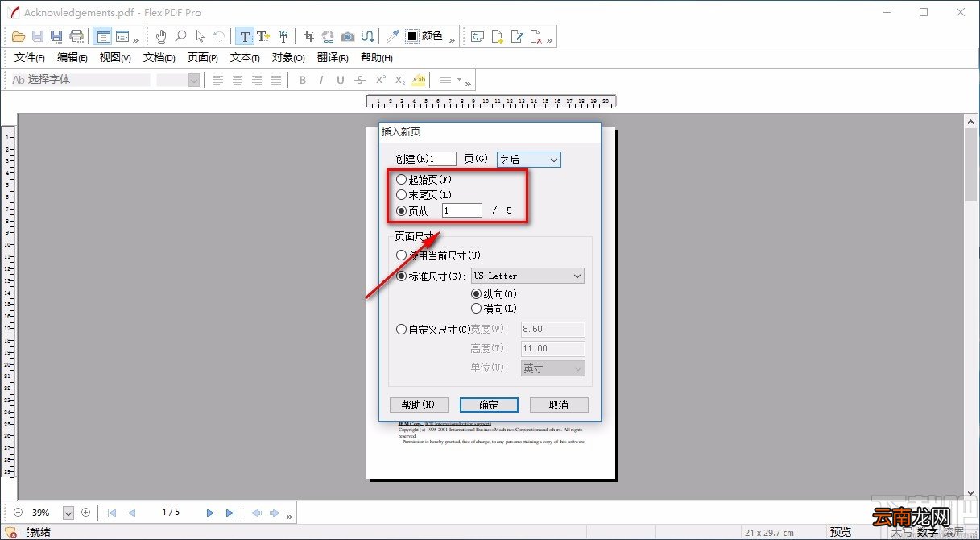
Task: Click the vertical scrollbar thumb
Action: (971, 164)
